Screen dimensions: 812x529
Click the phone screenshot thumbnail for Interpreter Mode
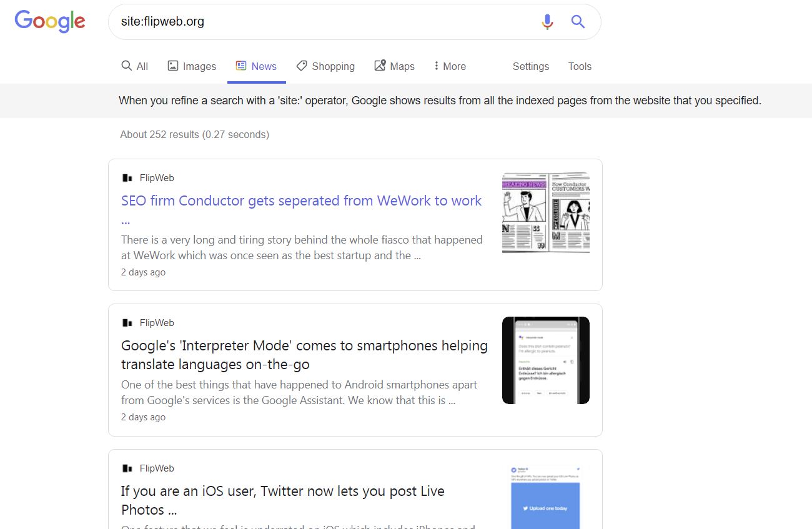point(546,360)
